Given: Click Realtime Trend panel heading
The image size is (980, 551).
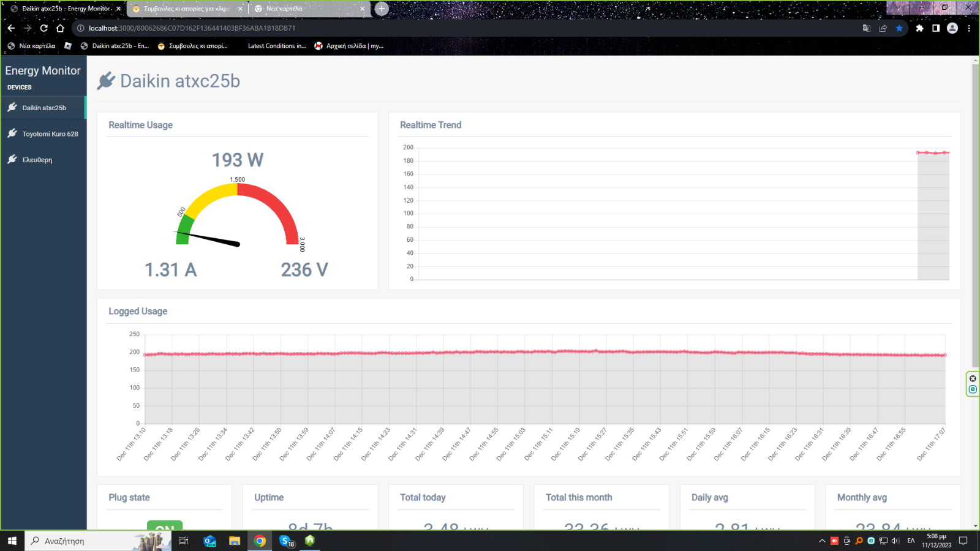Looking at the screenshot, I should point(431,125).
